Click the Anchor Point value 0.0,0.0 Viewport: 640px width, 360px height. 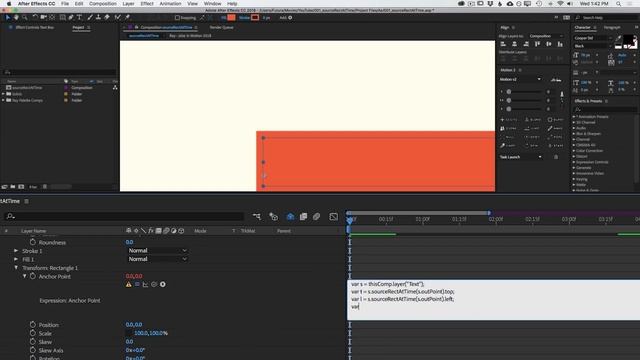[x=134, y=276]
